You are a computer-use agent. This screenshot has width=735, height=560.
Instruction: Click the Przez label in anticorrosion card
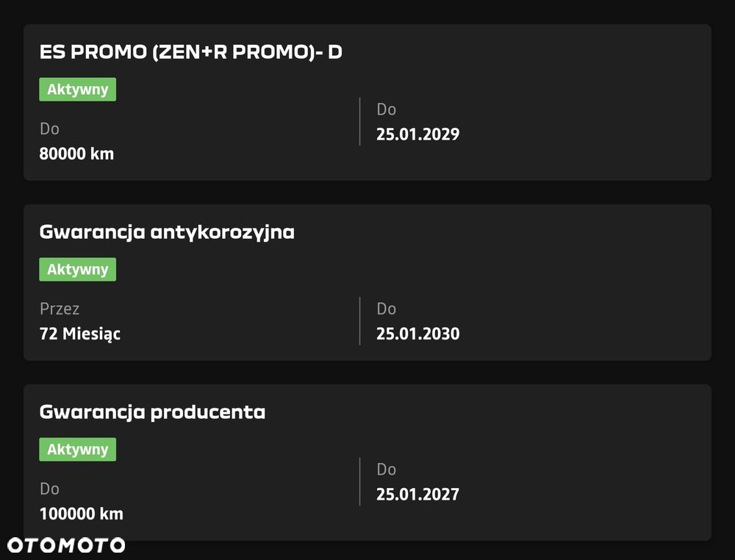(60, 309)
